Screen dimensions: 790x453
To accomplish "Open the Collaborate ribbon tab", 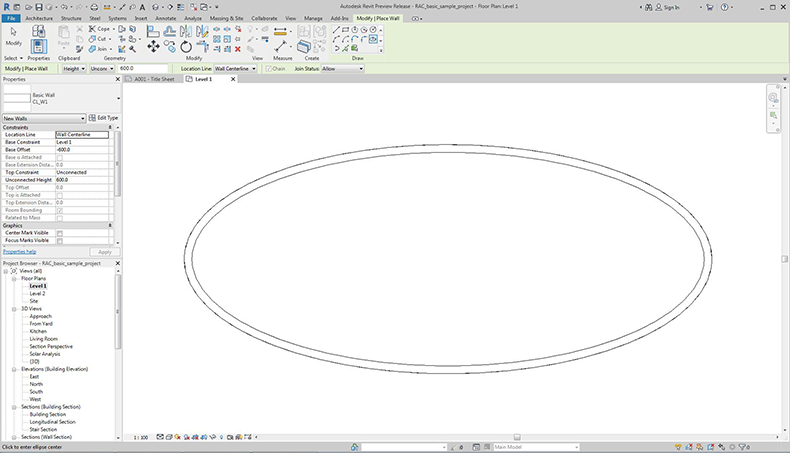I will click(x=264, y=18).
